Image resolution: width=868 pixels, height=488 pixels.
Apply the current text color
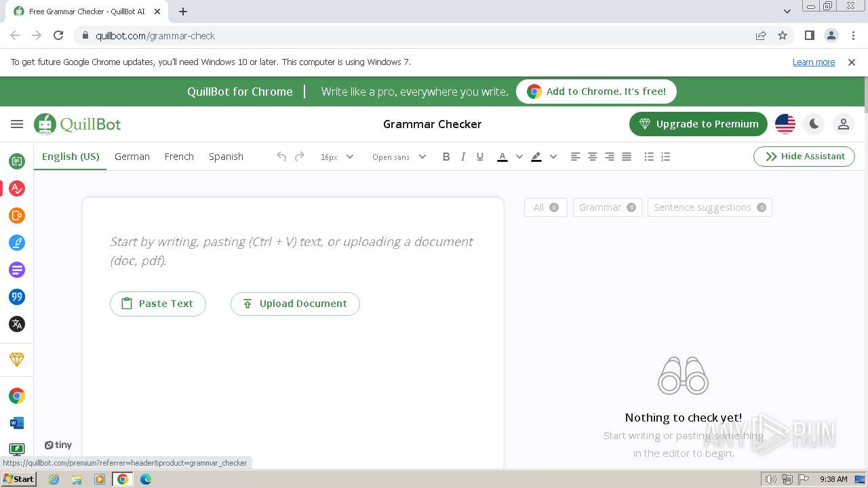(x=502, y=157)
